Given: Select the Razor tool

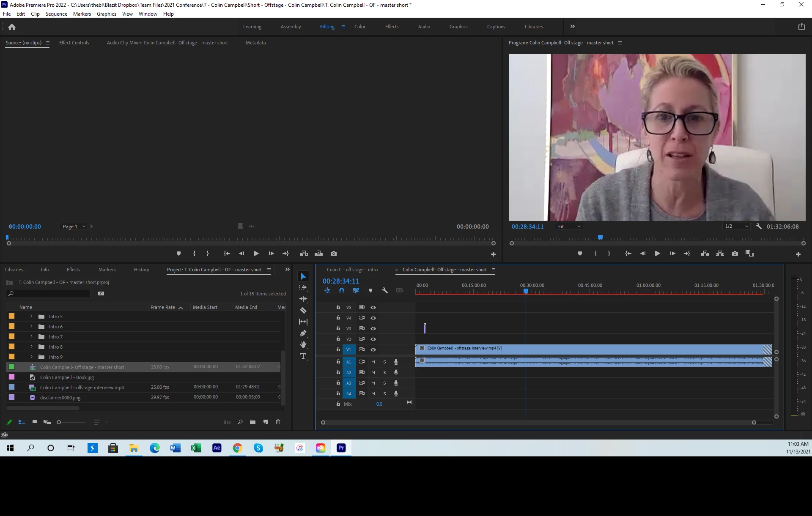Looking at the screenshot, I should pos(303,311).
